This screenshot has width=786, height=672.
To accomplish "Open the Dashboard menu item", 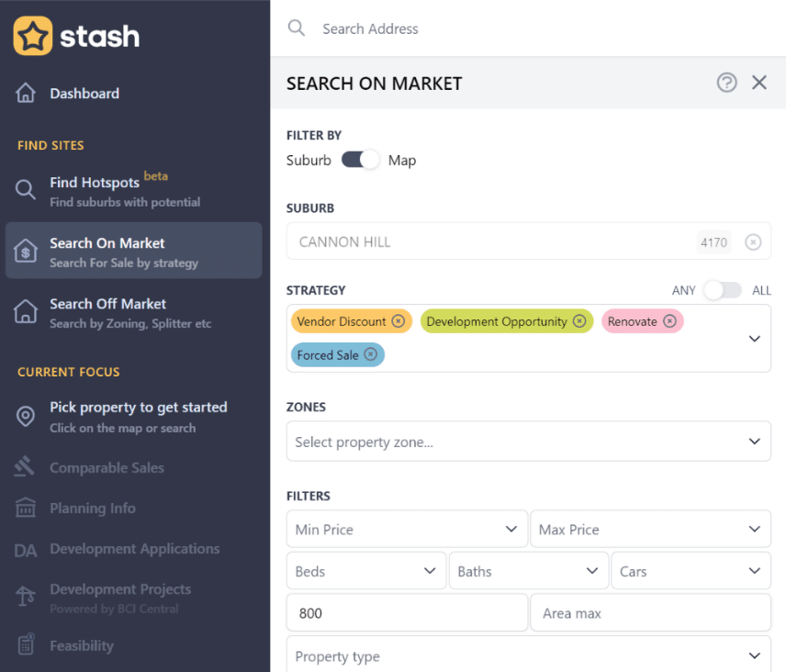I will click(x=84, y=94).
